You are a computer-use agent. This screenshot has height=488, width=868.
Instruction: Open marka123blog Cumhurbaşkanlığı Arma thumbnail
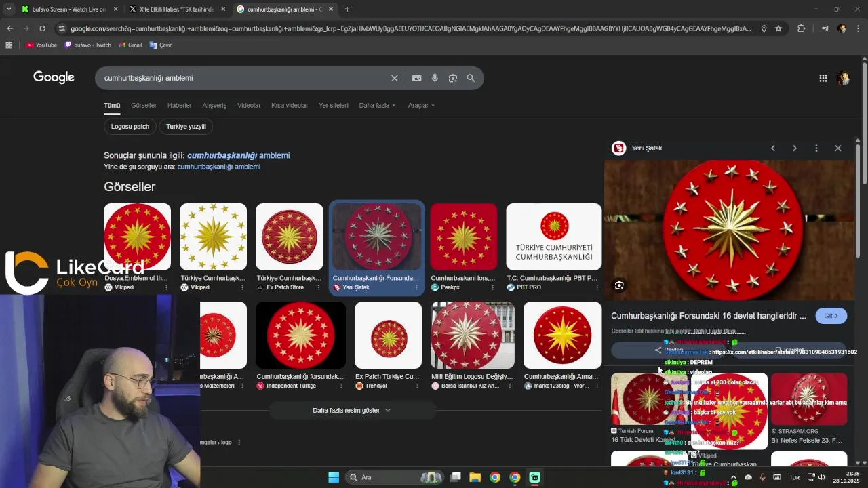click(x=562, y=335)
